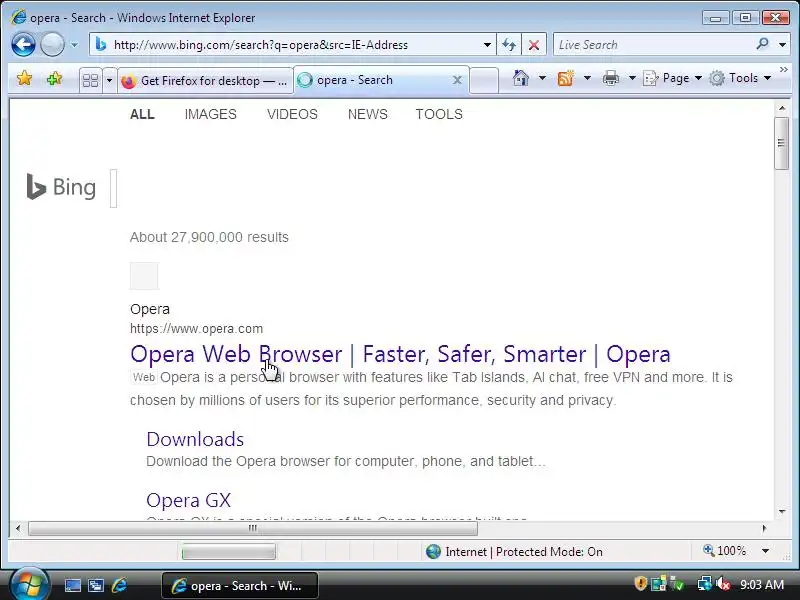Open the Downloads sublink
The height and width of the screenshot is (600, 800).
coord(195,439)
